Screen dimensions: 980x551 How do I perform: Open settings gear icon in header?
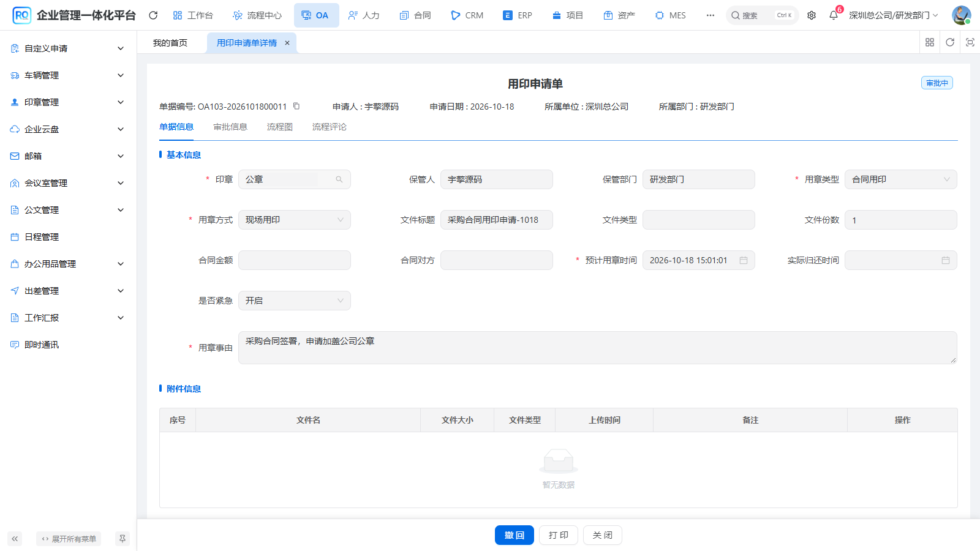(x=812, y=15)
